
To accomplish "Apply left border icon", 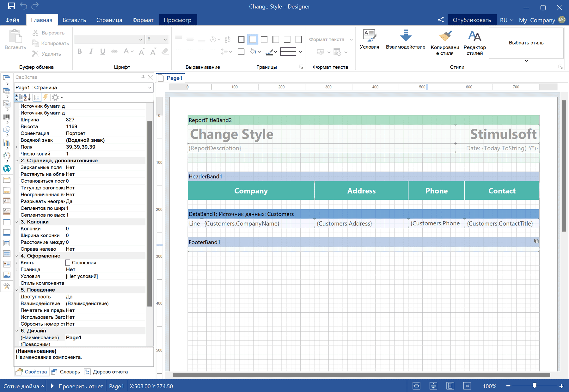I will [276, 40].
